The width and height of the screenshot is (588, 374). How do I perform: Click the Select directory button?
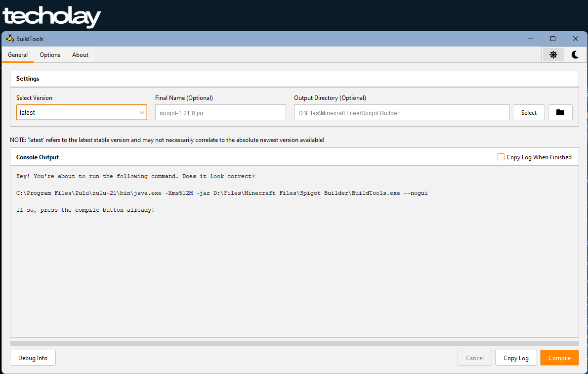[529, 112]
